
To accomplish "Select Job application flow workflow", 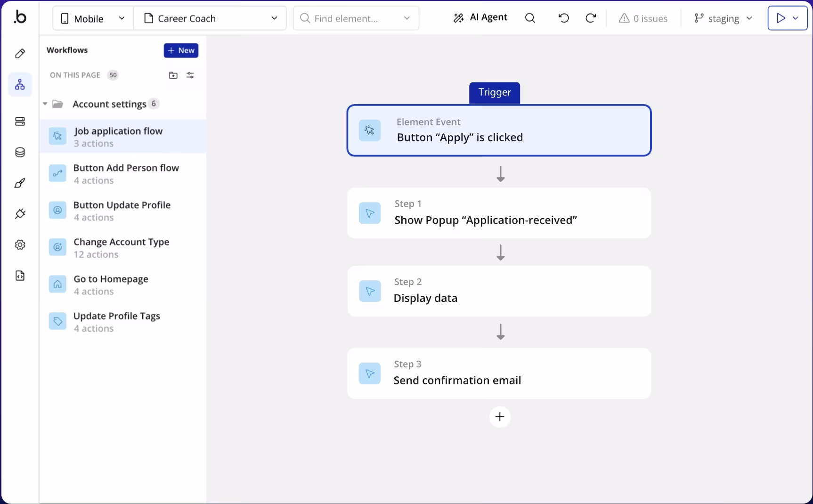I will coord(123,136).
